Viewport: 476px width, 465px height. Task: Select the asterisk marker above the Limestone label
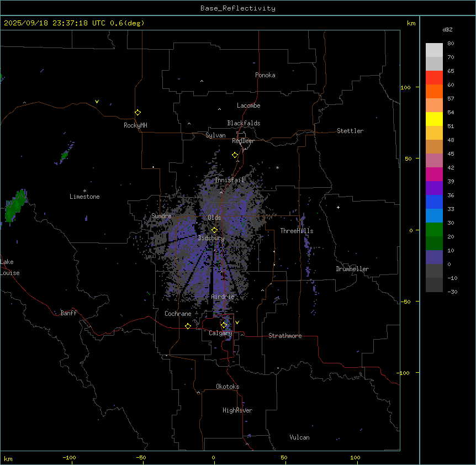coord(84,191)
